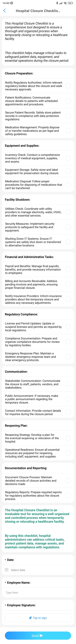Mark Patient Notifications as done
Viewport: 76px width, 644px height.
(68, 101)
